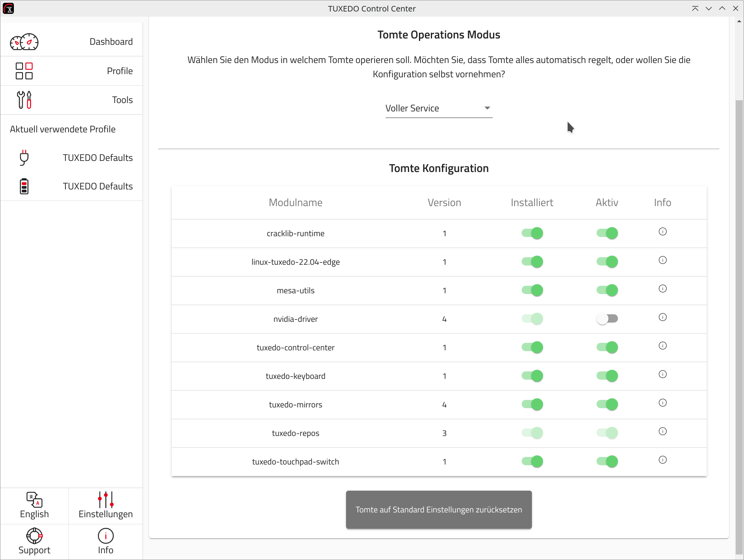Click the scrollbar up arrow
This screenshot has width=744, height=560.
pyautogui.click(x=739, y=21)
